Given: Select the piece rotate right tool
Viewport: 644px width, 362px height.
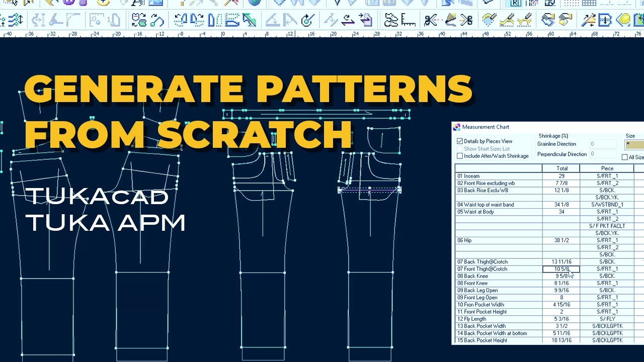Looking at the screenshot, I should pyautogui.click(x=197, y=20).
